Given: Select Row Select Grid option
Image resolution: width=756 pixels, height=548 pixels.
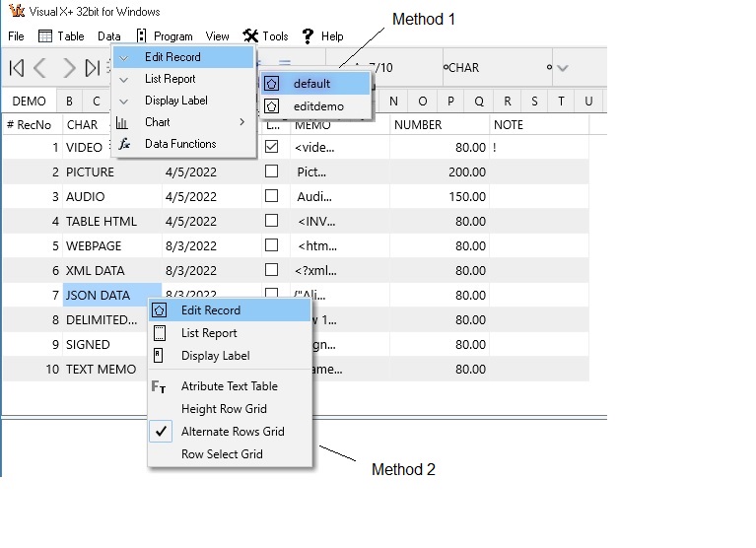Looking at the screenshot, I should point(231,454).
